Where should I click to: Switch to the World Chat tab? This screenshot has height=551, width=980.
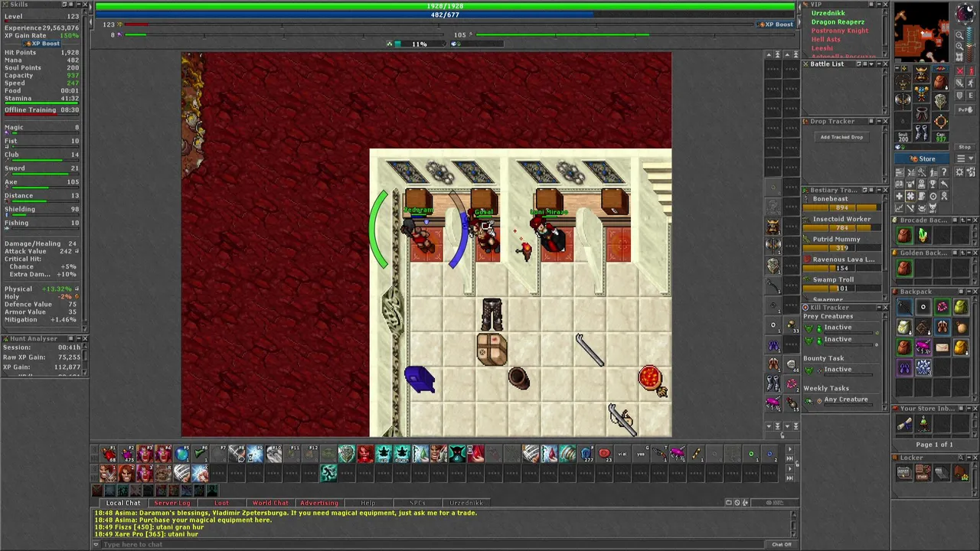pos(270,503)
